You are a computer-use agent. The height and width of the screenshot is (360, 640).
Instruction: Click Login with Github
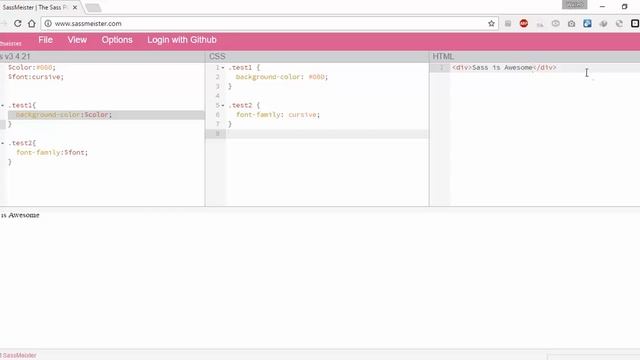click(182, 40)
